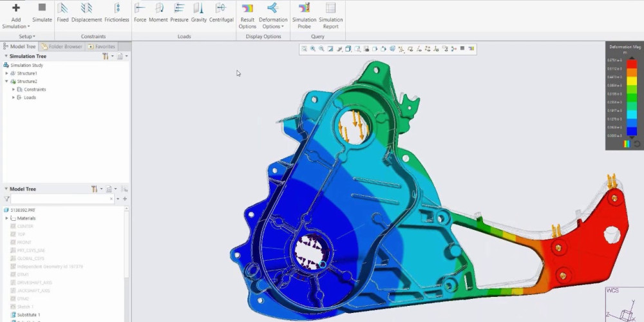The height and width of the screenshot is (322, 644).
Task: Switch to the Folder Browser tab
Action: pos(62,46)
